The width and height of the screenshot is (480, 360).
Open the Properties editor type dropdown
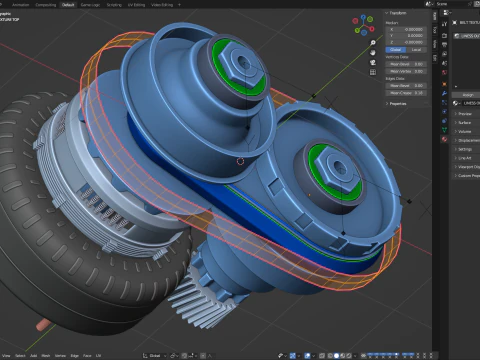447,13
